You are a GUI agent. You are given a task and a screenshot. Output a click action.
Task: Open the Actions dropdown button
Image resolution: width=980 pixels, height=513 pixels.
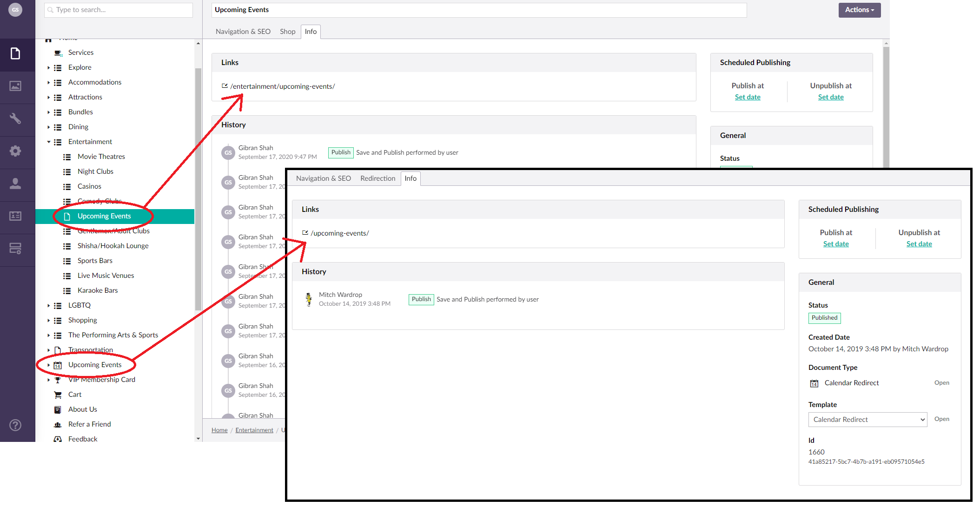point(860,10)
